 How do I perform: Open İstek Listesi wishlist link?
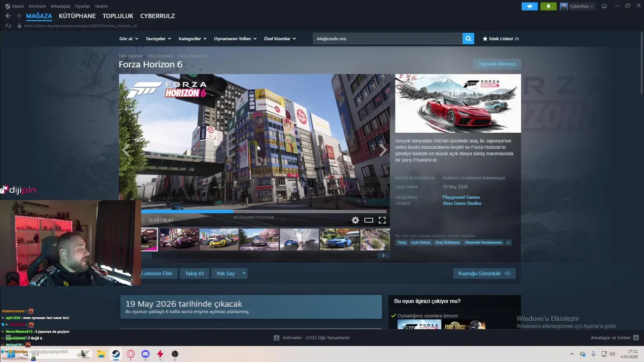tap(501, 39)
